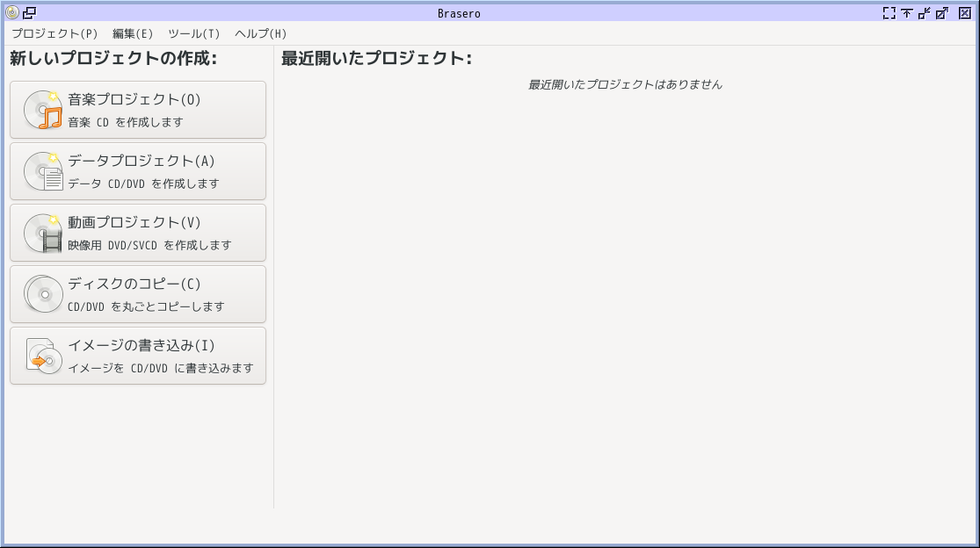This screenshot has width=980, height=548.
Task: Select イメージの書き込み(I) burn image
Action: pos(138,356)
